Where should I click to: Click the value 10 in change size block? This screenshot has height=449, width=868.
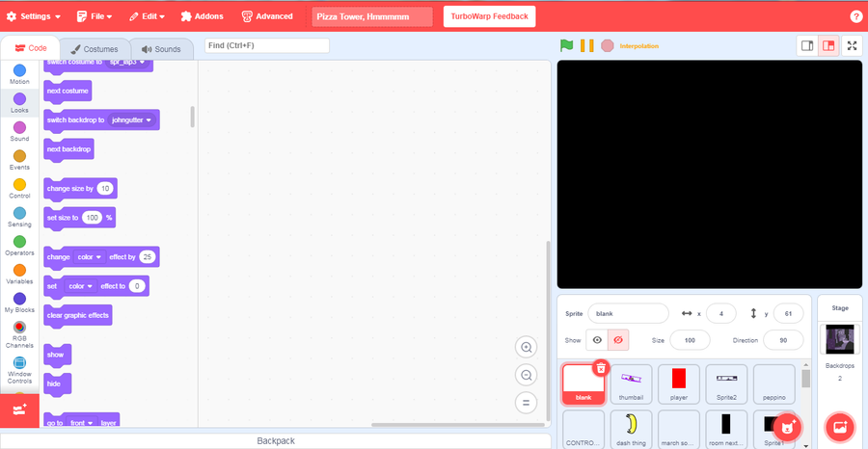tap(104, 189)
